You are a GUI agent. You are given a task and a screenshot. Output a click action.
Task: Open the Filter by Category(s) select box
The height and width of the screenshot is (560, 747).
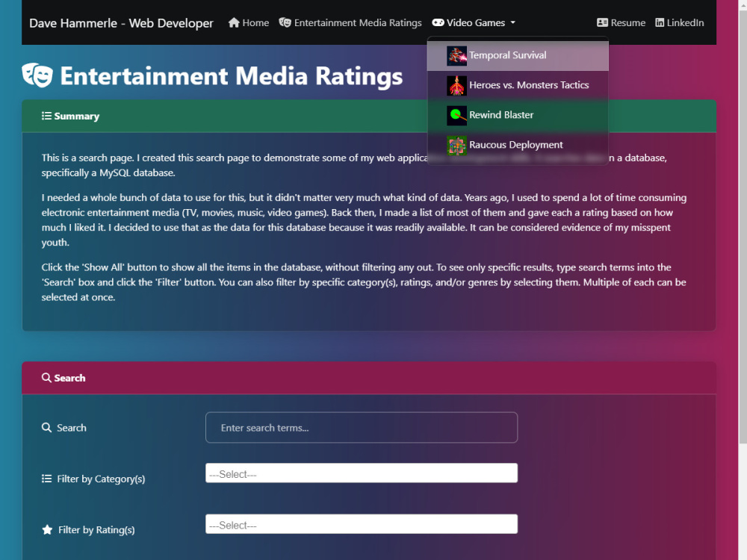(x=362, y=473)
